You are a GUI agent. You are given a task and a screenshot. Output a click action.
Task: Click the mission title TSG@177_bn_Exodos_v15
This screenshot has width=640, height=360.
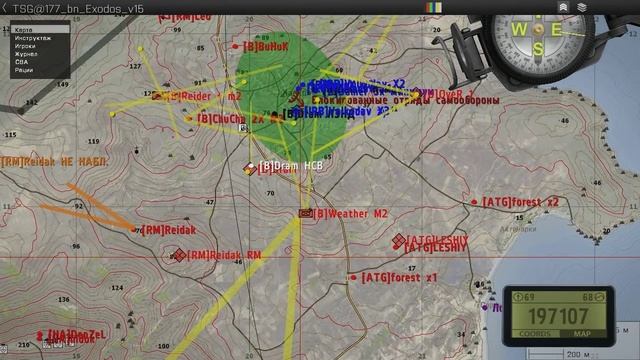(78, 8)
